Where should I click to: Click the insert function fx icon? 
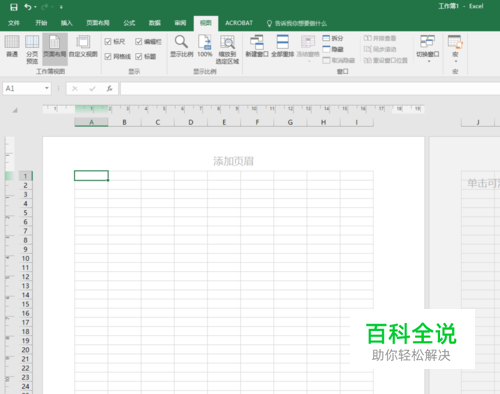click(109, 88)
